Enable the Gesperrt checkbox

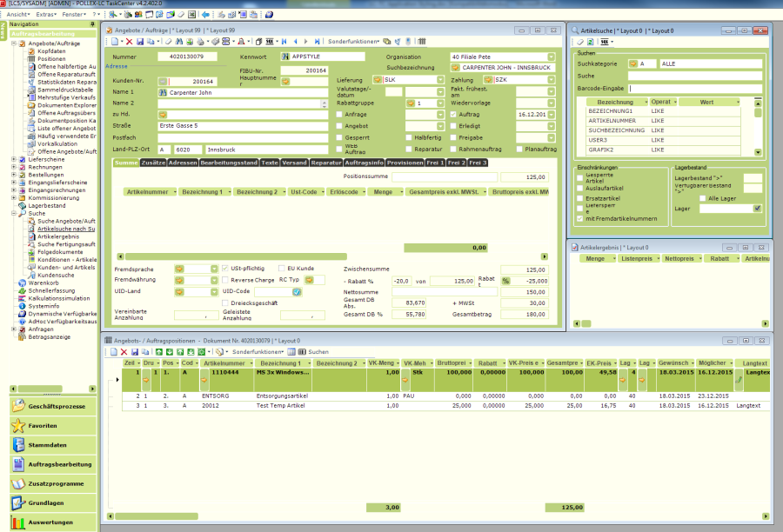[339, 137]
